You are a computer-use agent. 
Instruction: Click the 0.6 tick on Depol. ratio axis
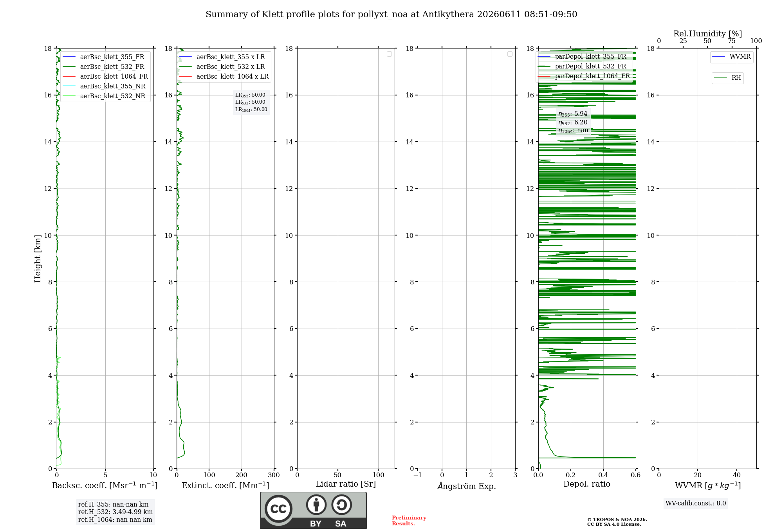click(x=636, y=475)
